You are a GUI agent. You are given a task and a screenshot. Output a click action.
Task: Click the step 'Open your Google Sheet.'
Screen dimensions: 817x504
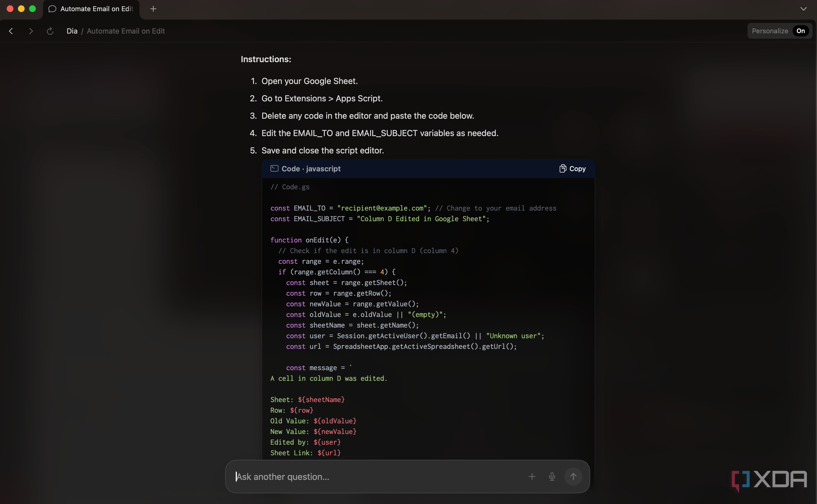pyautogui.click(x=310, y=81)
